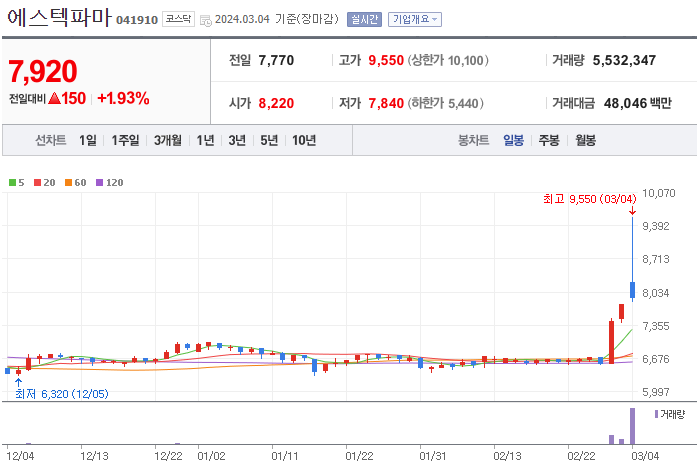
Task: Click the calendar icon before the date
Action: (205, 20)
